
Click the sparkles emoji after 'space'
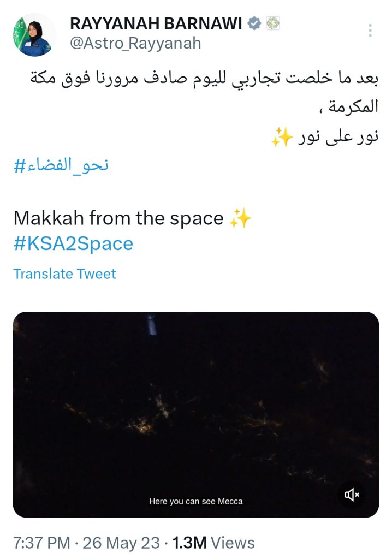pyautogui.click(x=240, y=218)
